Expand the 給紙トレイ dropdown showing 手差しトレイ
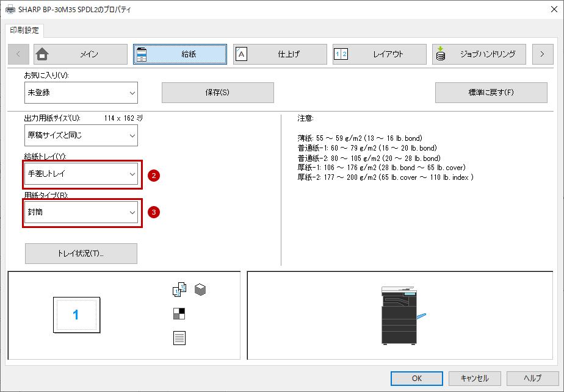 coord(81,174)
